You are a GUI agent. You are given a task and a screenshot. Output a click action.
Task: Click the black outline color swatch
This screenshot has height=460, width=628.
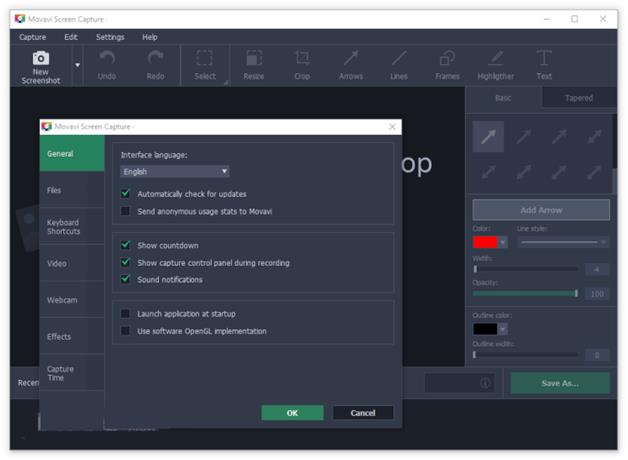point(485,329)
